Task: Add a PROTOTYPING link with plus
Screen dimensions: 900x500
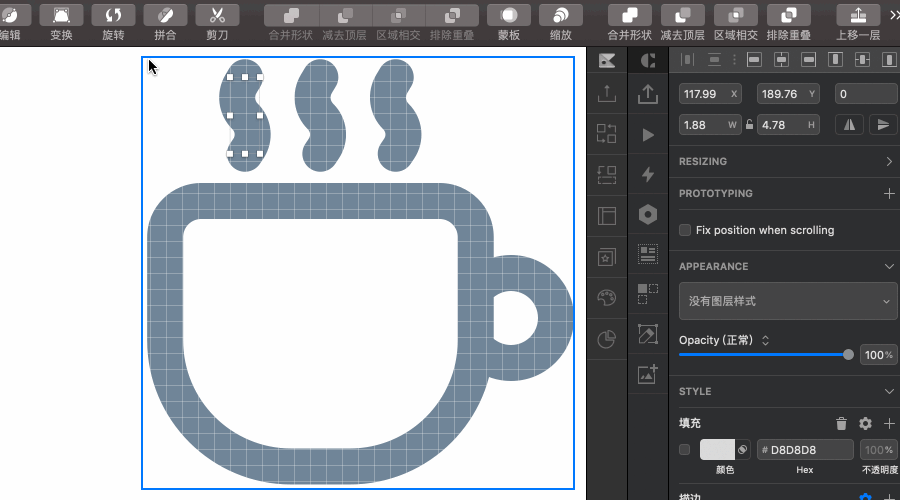Action: [x=889, y=193]
